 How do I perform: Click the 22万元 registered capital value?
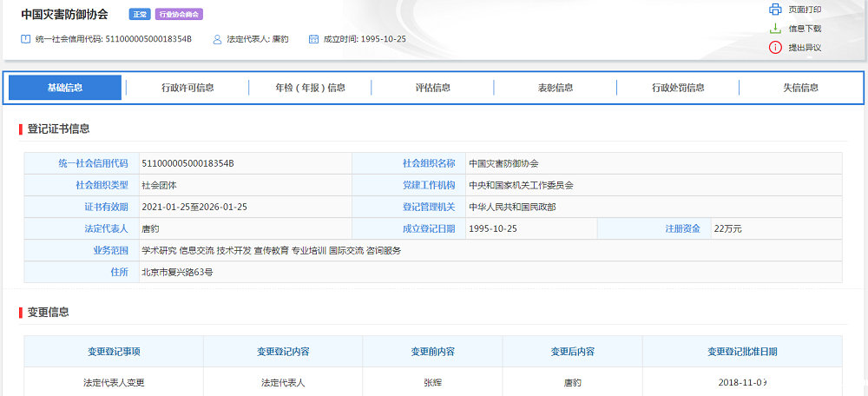[x=728, y=228]
